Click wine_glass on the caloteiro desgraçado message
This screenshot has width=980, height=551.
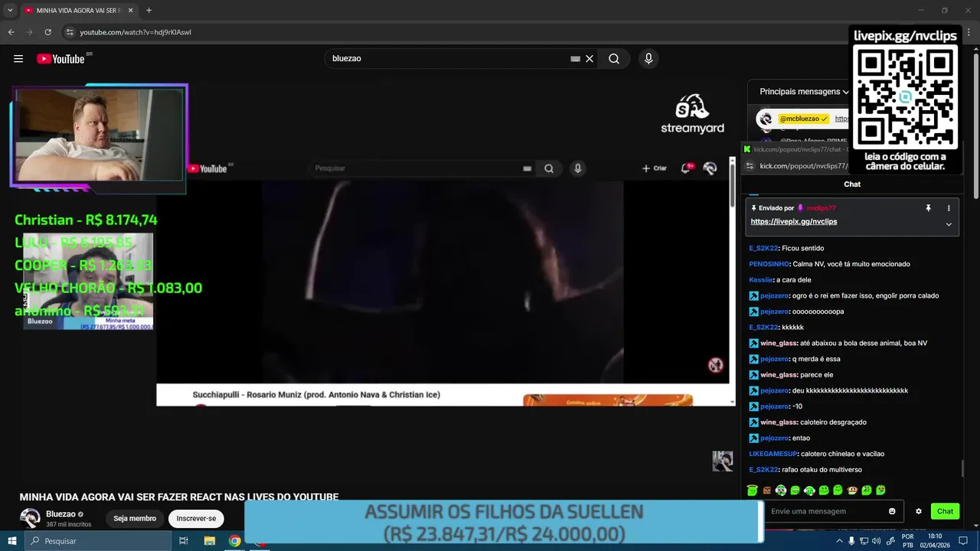click(777, 422)
